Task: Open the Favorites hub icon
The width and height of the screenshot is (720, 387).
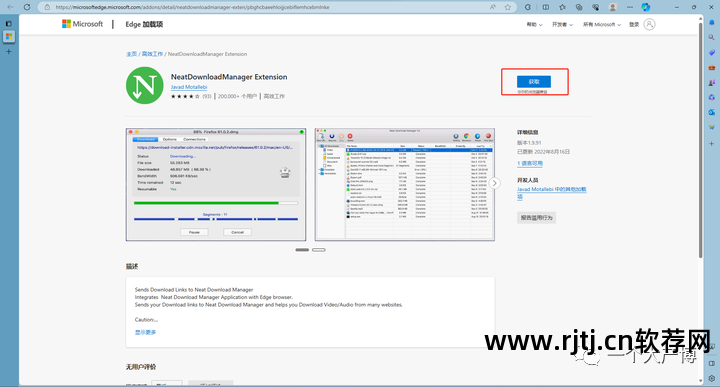Action: [x=562, y=7]
